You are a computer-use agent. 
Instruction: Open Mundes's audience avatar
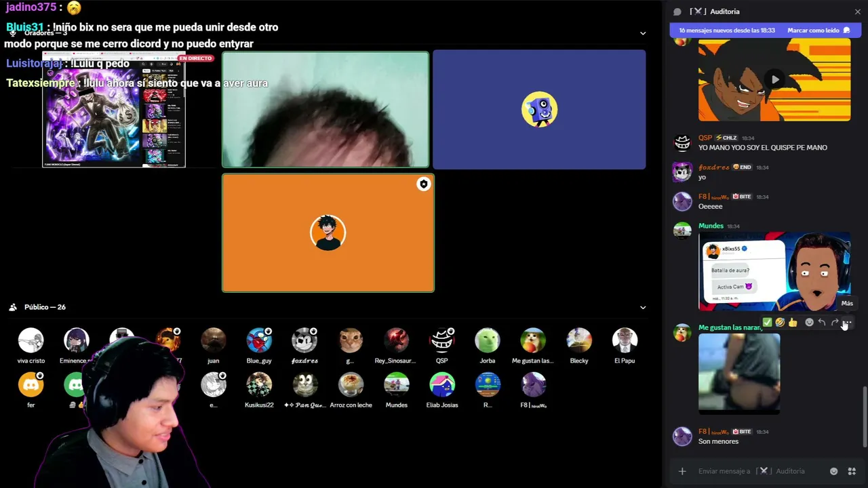tap(396, 385)
